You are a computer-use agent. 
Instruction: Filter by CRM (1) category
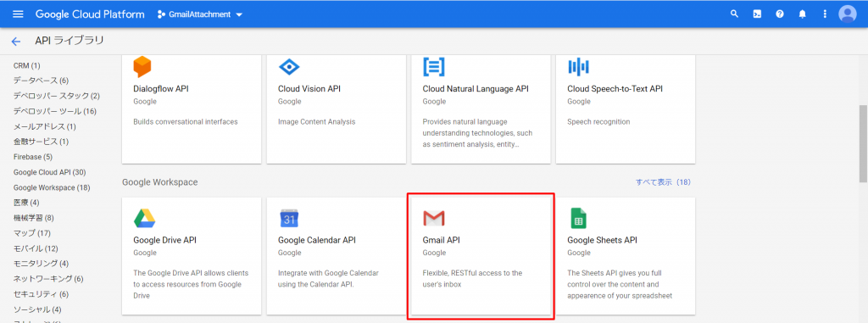[x=26, y=65]
